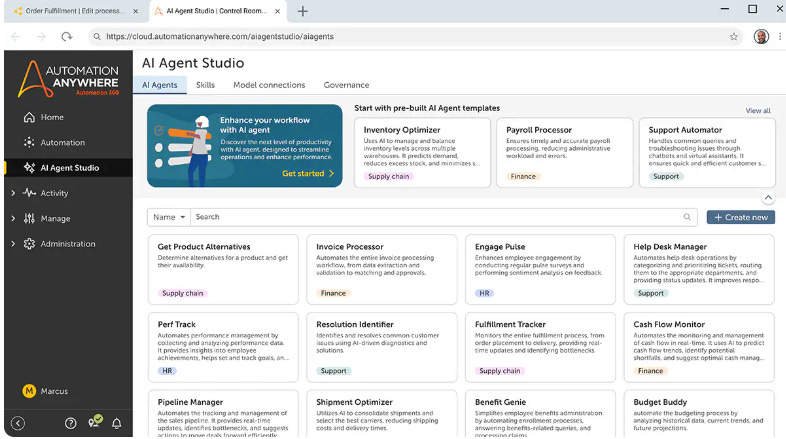Click HR tag on Perf Track
Screen dimensions: 786x439
[x=167, y=371]
